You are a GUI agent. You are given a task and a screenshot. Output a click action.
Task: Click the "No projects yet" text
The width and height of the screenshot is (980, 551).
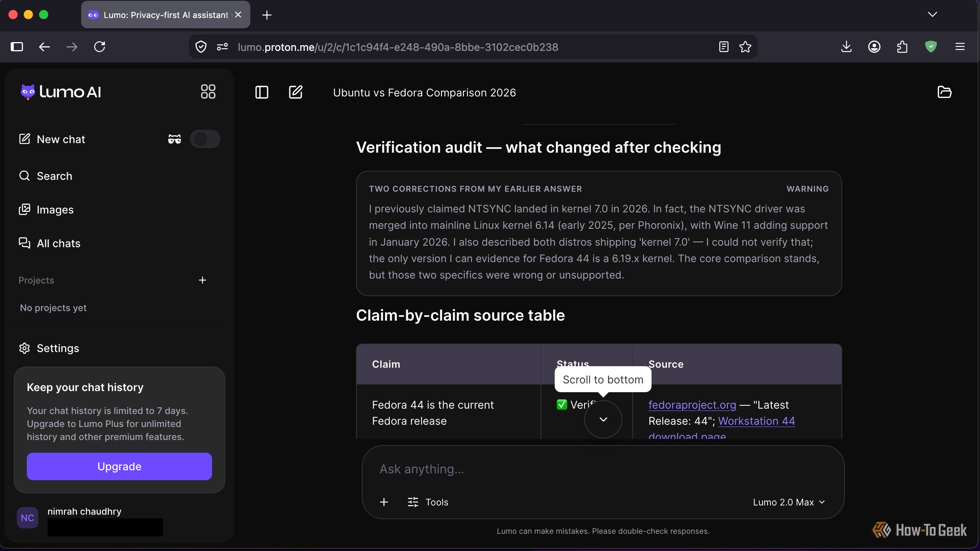53,308
